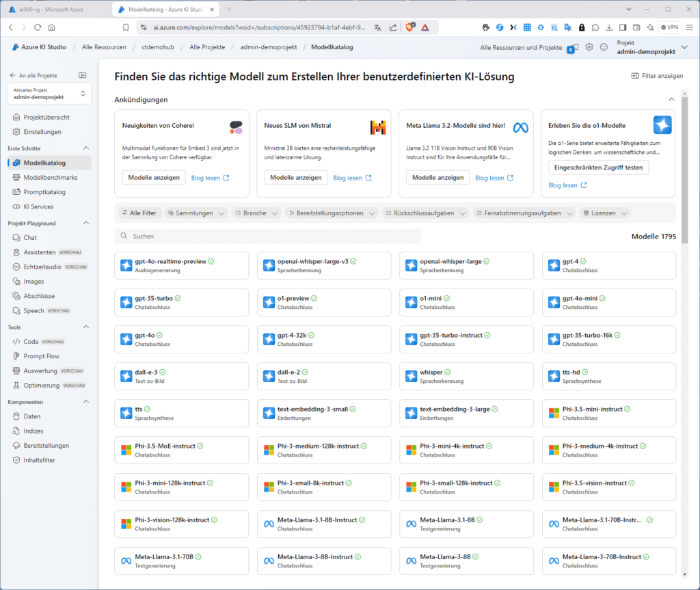The height and width of the screenshot is (590, 700).
Task: Open Projektübersicht in the sidebar
Action: click(x=46, y=117)
